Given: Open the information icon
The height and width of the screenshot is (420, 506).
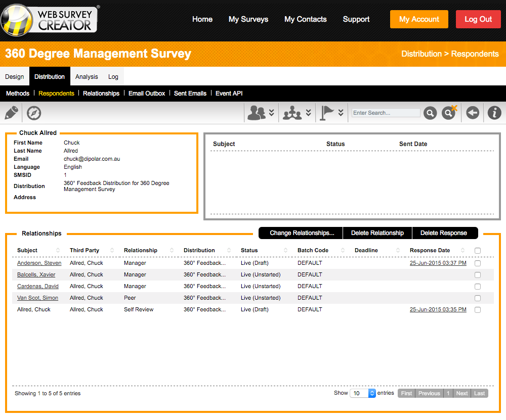Looking at the screenshot, I should point(494,113).
